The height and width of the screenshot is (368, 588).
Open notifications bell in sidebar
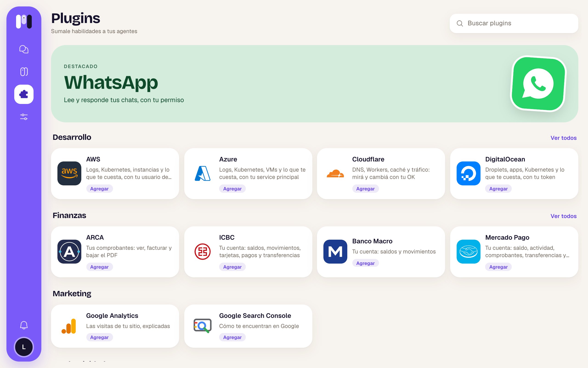coord(24,325)
